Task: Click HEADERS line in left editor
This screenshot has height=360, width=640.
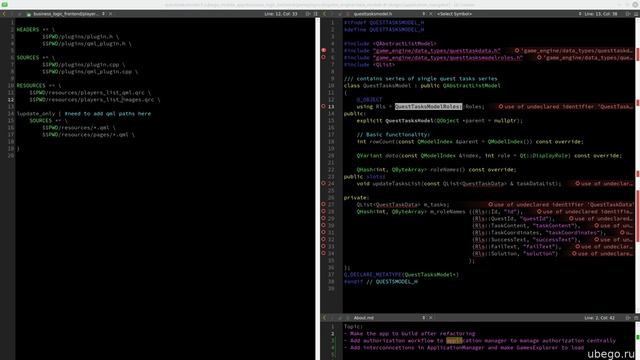Action: tap(35, 30)
